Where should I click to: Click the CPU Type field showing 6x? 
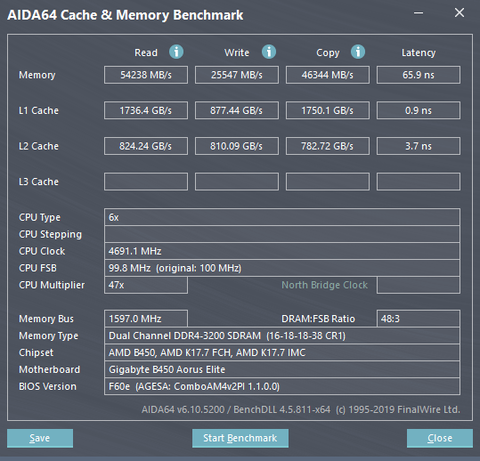point(282,217)
